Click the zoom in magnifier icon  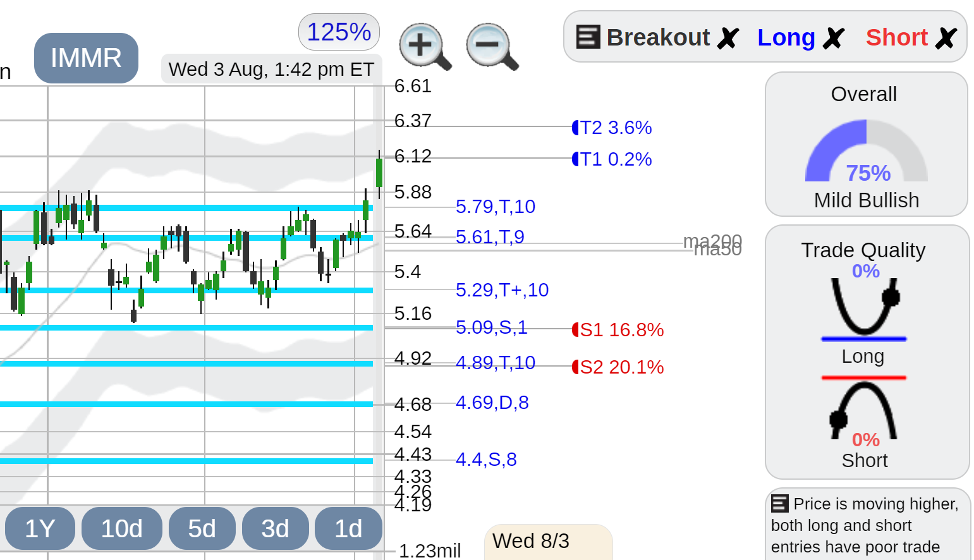tap(425, 46)
